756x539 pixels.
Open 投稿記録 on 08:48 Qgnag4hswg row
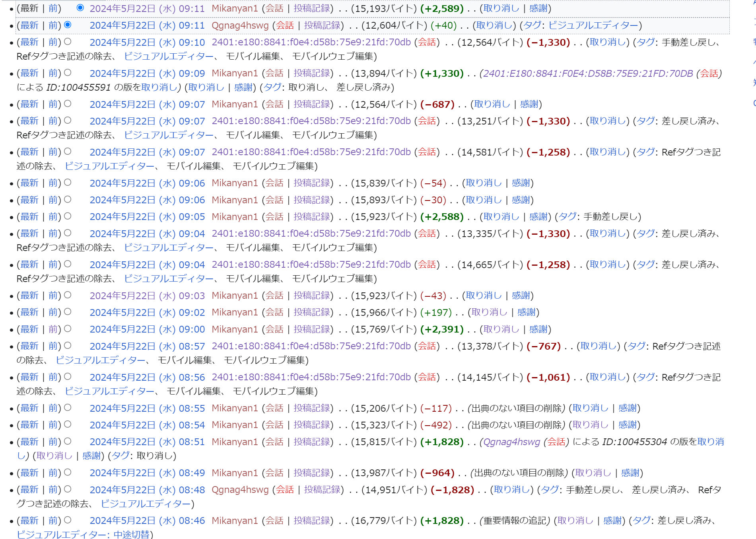coord(322,490)
